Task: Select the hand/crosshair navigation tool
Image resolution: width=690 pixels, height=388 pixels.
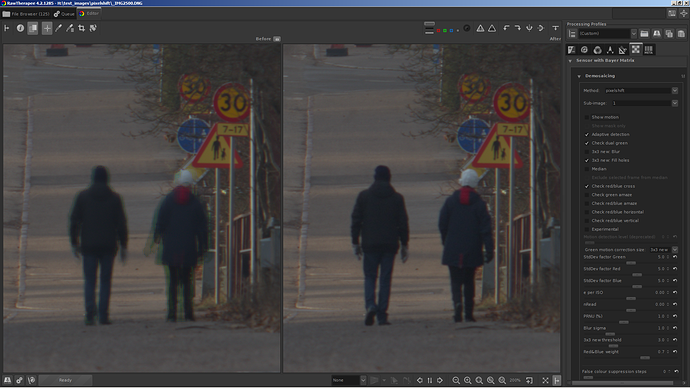Action: click(x=47, y=28)
